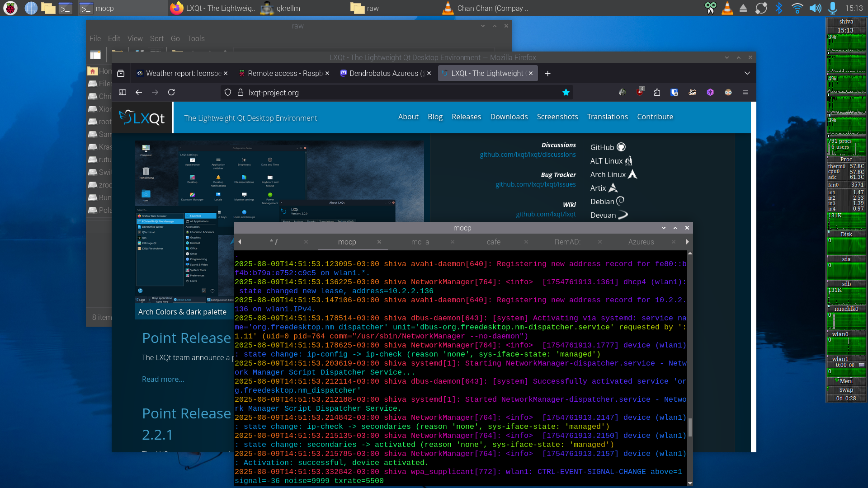This screenshot has height=488, width=868.
Task: Open VLC tray icon
Action: [x=727, y=8]
